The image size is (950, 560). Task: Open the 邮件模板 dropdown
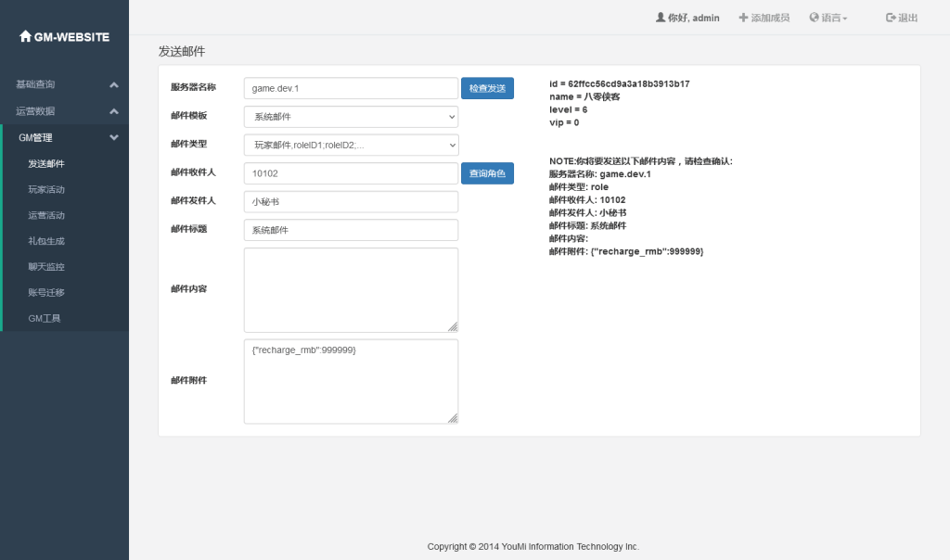[351, 117]
